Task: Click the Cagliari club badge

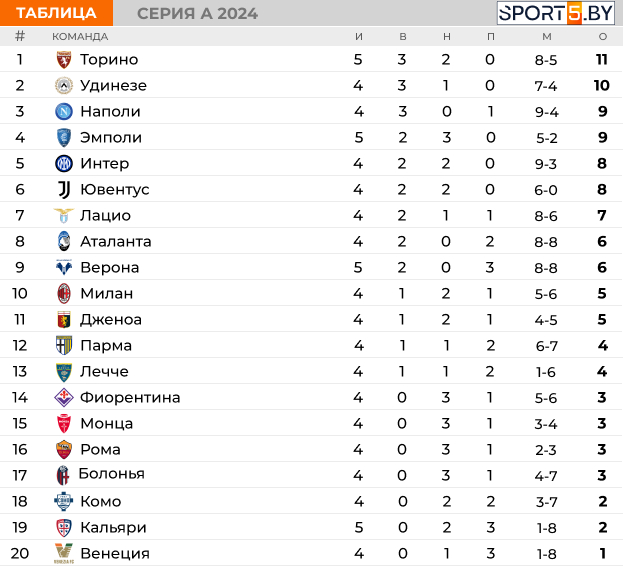Action: (64, 527)
